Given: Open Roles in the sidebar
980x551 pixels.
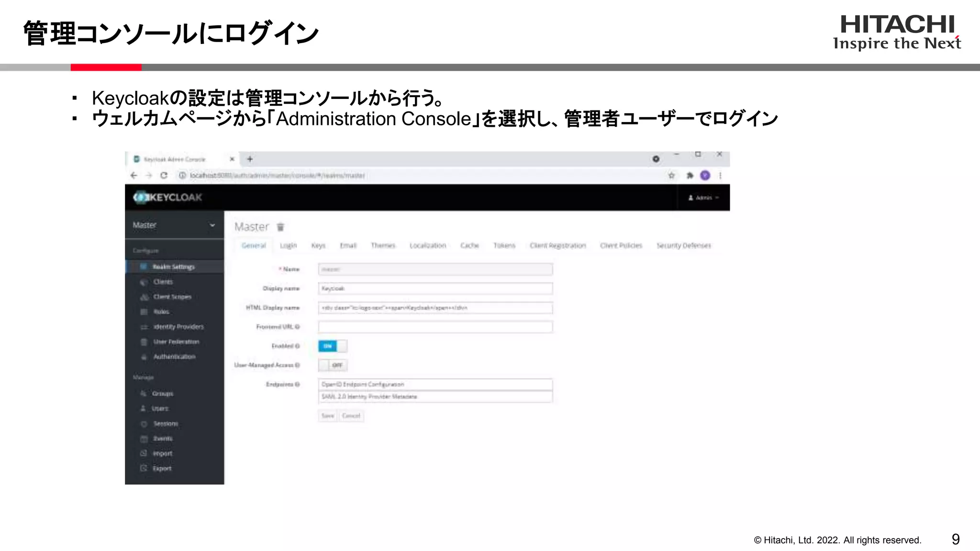Looking at the screenshot, I should click(x=161, y=311).
